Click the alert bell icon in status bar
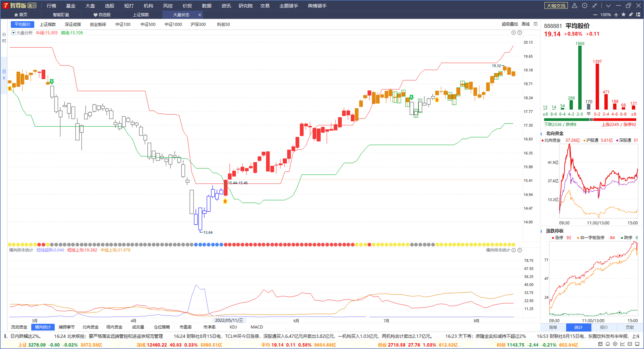Screen dimensions: 644x349 (608, 344)
